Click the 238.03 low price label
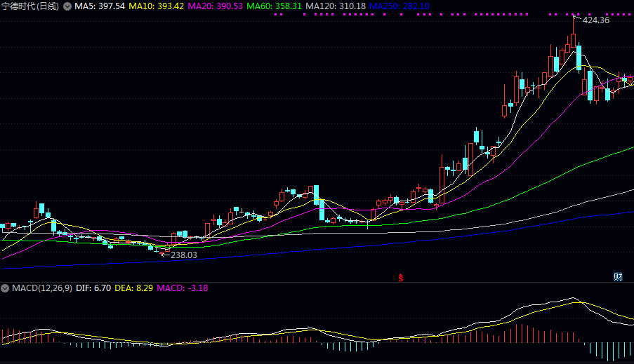This screenshot has height=364, width=634. tap(184, 255)
